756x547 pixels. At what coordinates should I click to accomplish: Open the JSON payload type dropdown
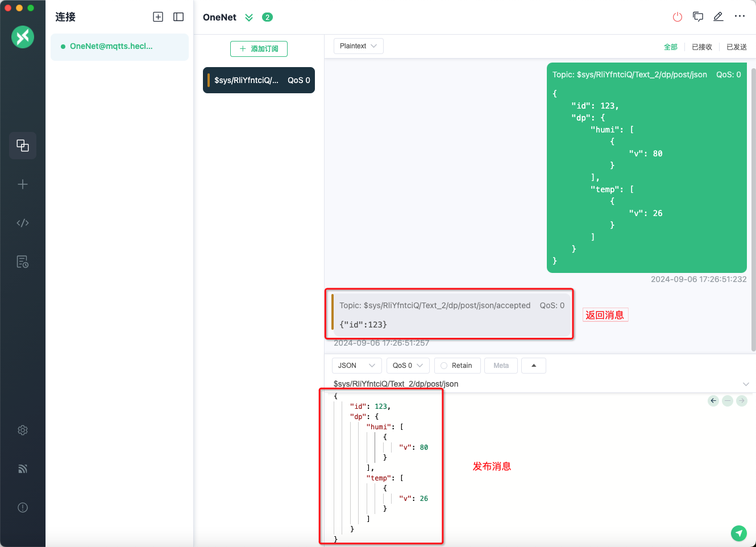tap(356, 366)
